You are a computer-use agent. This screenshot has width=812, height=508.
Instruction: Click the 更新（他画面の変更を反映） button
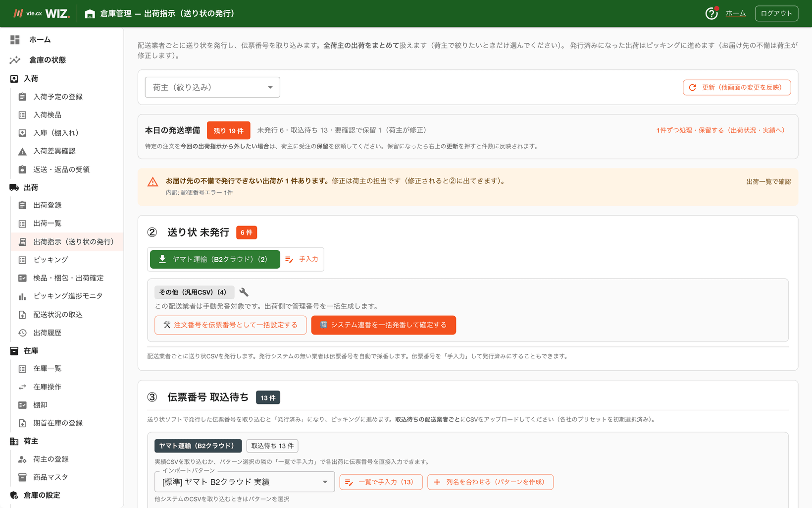(x=737, y=87)
